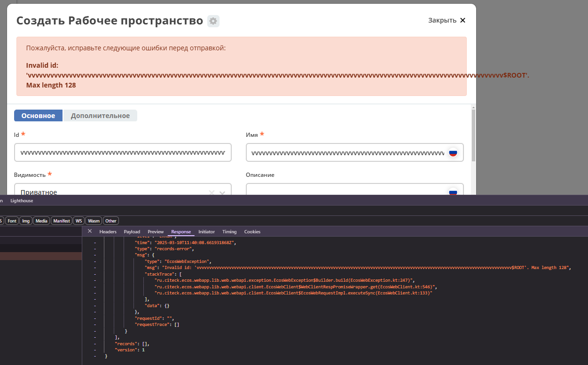
Task: Open the Headers tab of the request
Action: [x=108, y=231]
